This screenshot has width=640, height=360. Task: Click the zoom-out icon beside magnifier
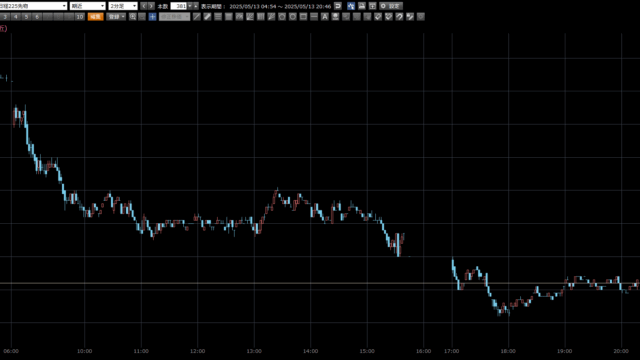pyautogui.click(x=142, y=17)
